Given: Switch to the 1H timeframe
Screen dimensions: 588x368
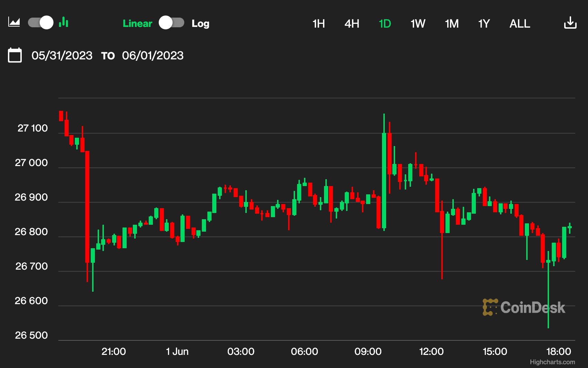Looking at the screenshot, I should click(x=318, y=23).
